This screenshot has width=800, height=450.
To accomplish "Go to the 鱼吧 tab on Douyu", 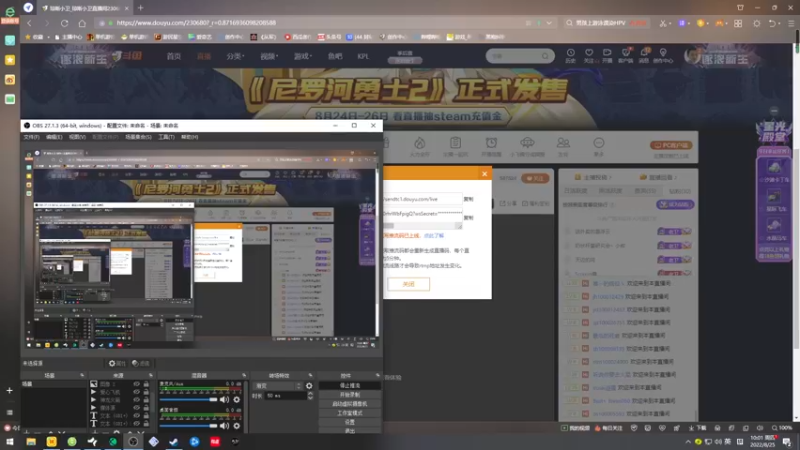I will 335,56.
